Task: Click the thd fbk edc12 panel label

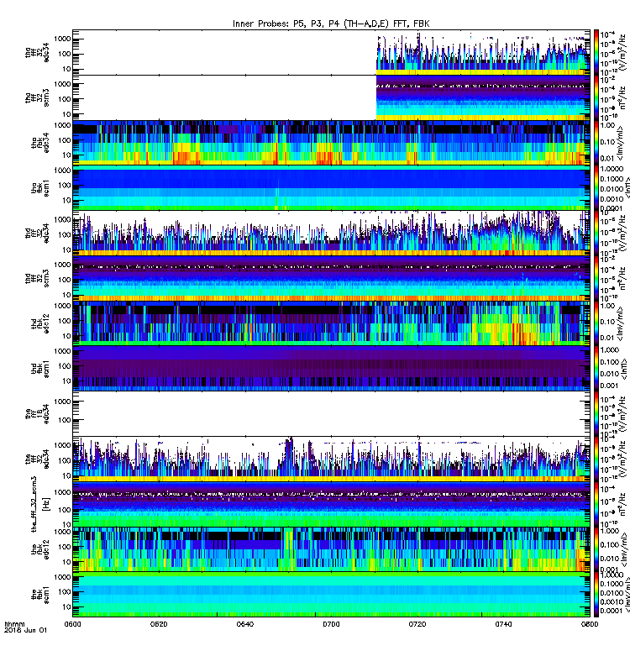Action: (40, 323)
